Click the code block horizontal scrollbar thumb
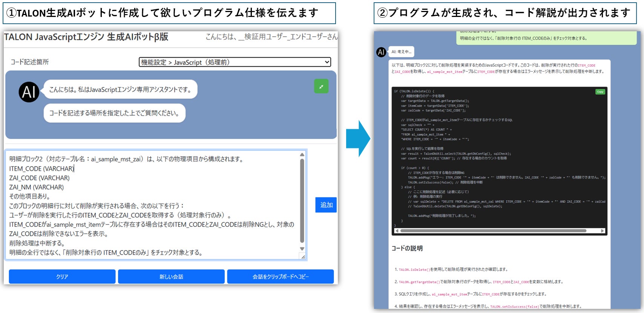 (493, 231)
